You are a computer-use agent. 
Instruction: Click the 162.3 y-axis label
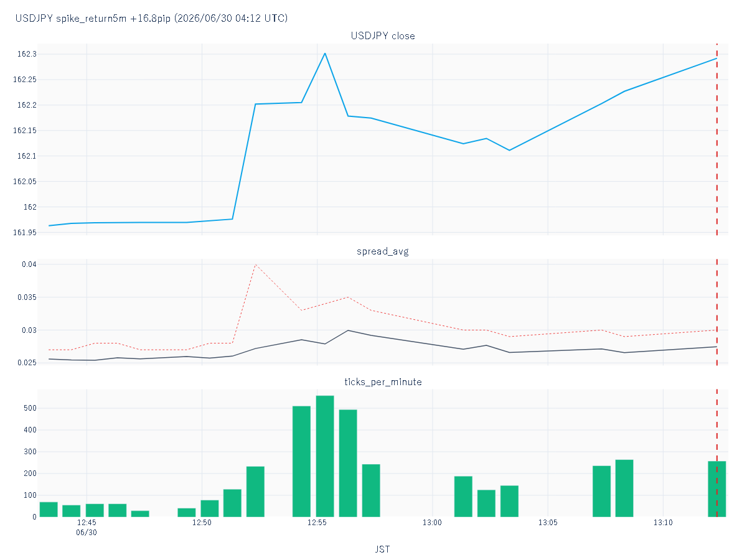[x=27, y=54]
